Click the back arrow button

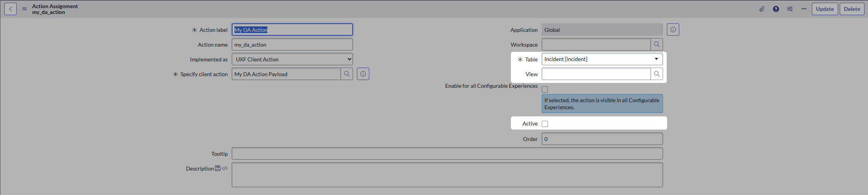click(10, 9)
